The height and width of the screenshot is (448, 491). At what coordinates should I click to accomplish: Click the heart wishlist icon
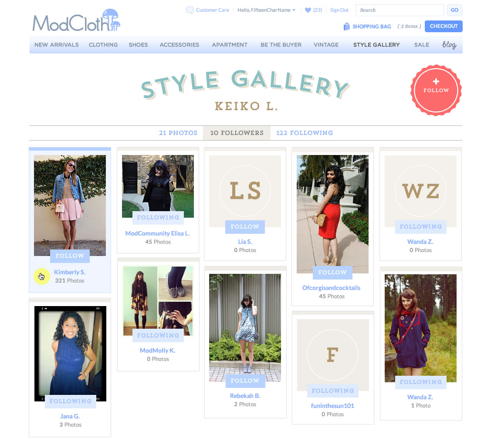[x=308, y=10]
